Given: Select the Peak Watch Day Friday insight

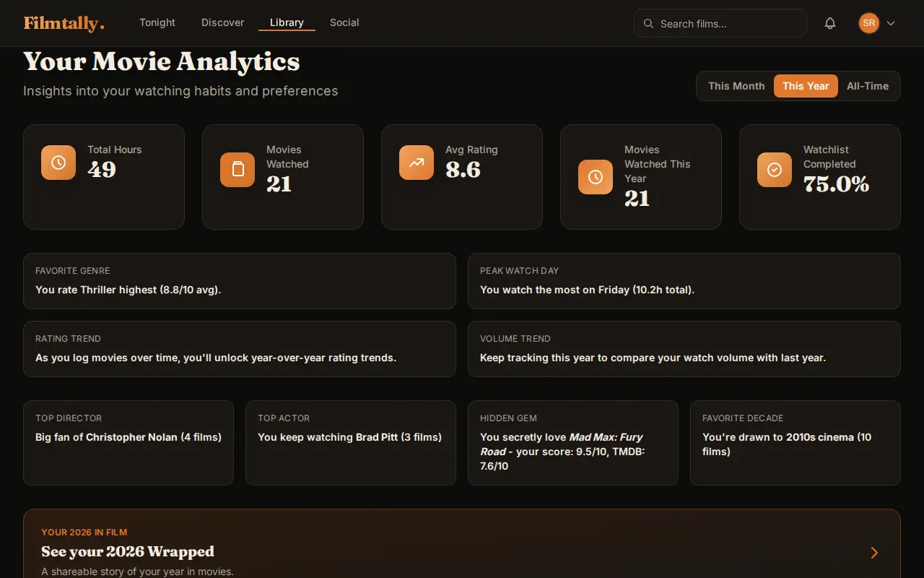Looking at the screenshot, I should tap(684, 281).
